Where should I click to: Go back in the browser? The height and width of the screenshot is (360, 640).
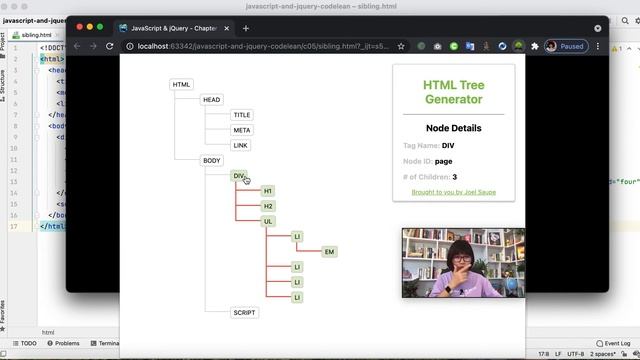[x=77, y=46]
